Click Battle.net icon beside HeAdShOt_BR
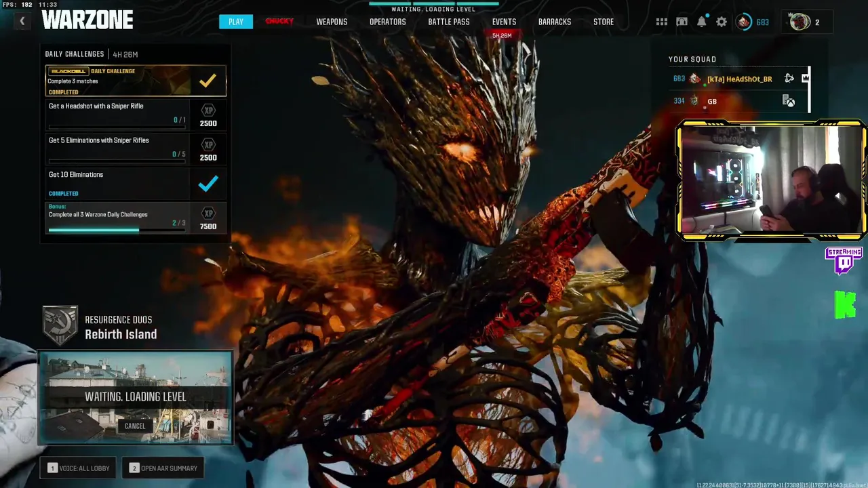 click(789, 79)
